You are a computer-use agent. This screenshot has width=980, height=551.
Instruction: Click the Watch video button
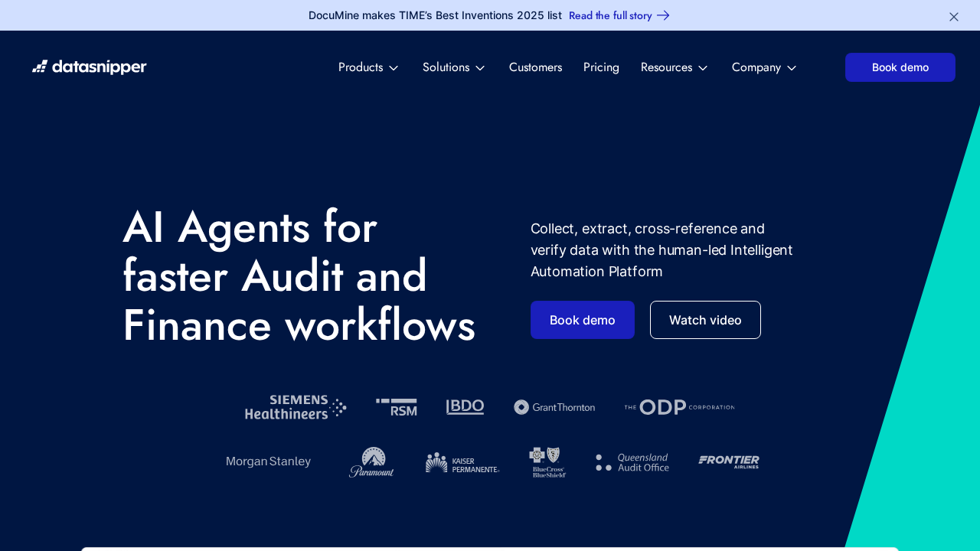704,320
